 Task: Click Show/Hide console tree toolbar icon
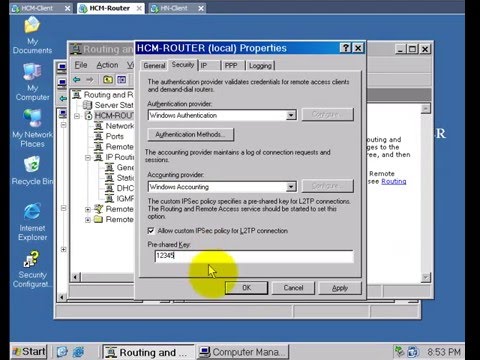121,79
